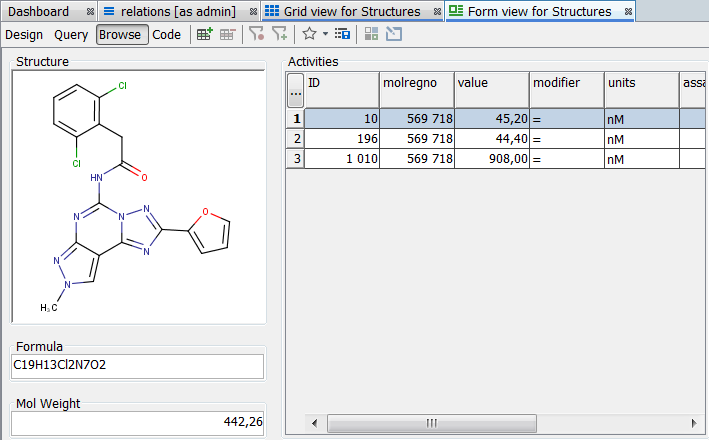This screenshot has width=709, height=440.
Task: Click into the Formula field
Action: click(x=137, y=366)
